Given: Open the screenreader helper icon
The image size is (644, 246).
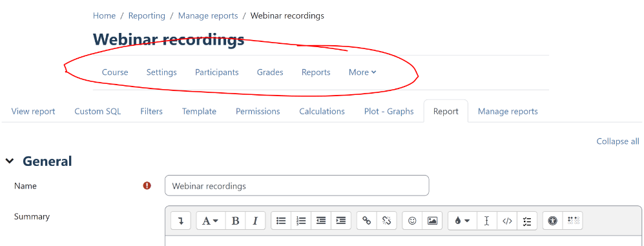Looking at the screenshot, I should (573, 221).
